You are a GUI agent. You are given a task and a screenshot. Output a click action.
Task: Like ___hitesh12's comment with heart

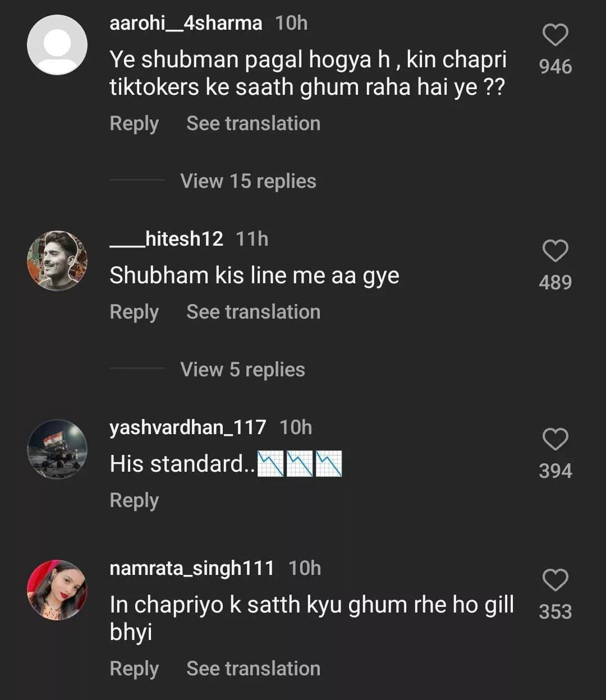point(555,251)
